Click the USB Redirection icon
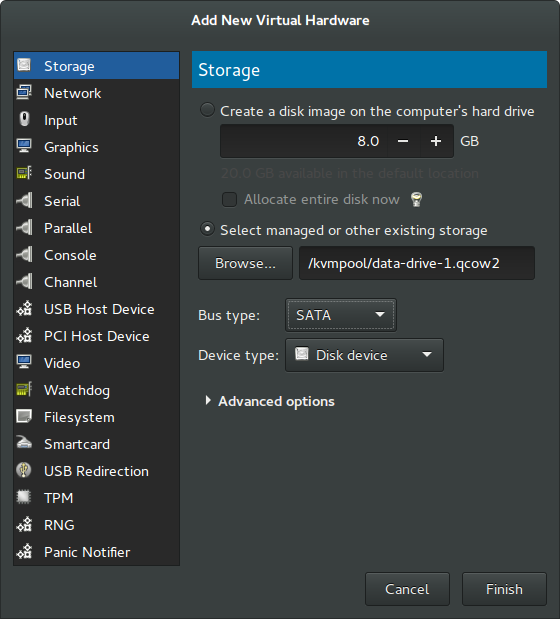Screen dimensions: 560x619 [x=24, y=471]
